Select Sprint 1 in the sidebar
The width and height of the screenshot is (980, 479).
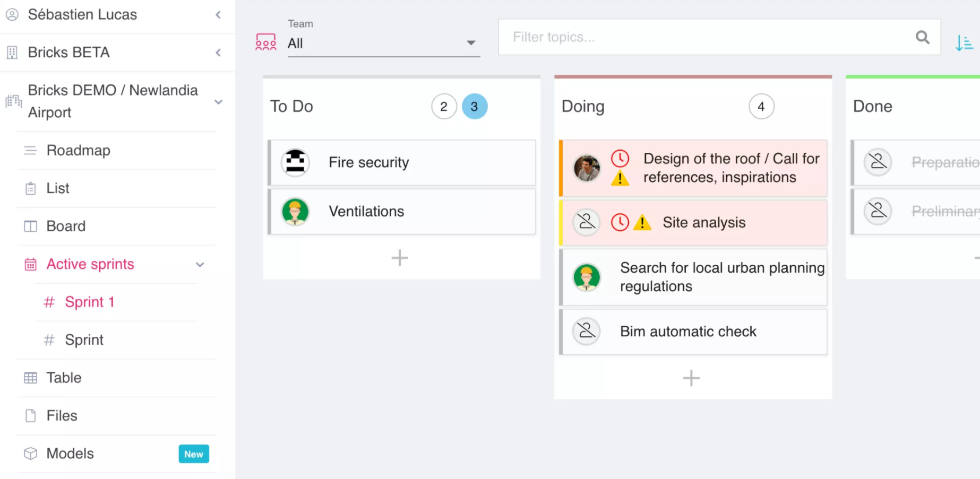[x=90, y=302]
